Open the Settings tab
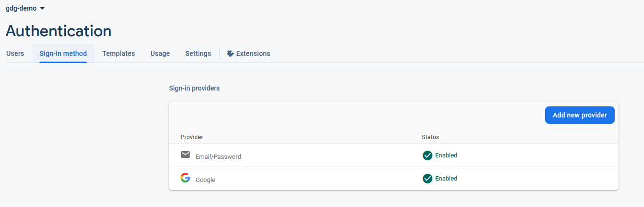Viewport: 644px width, 207px height. point(198,53)
